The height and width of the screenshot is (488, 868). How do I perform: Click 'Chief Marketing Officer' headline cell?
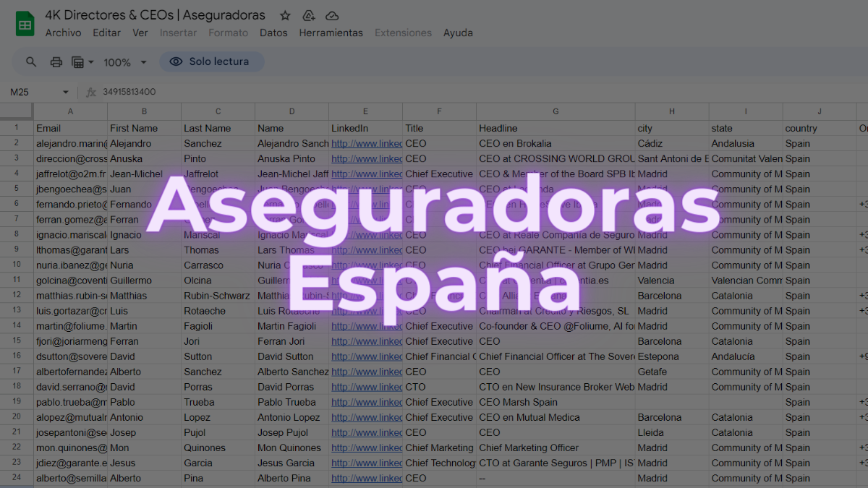[556, 448]
